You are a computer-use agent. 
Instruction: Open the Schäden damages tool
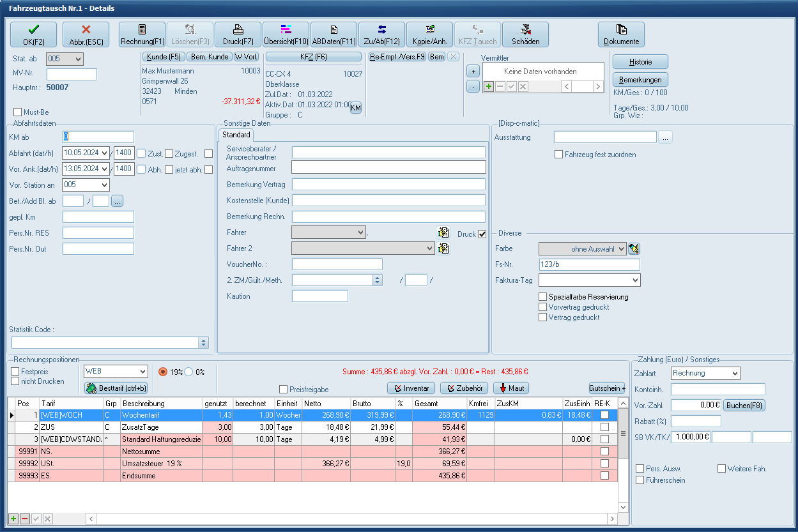pos(525,34)
